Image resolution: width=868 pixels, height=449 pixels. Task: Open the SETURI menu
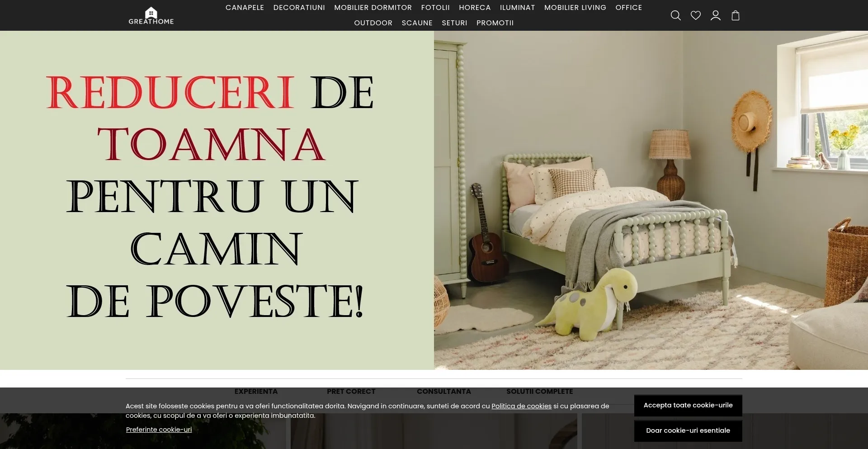pyautogui.click(x=454, y=23)
